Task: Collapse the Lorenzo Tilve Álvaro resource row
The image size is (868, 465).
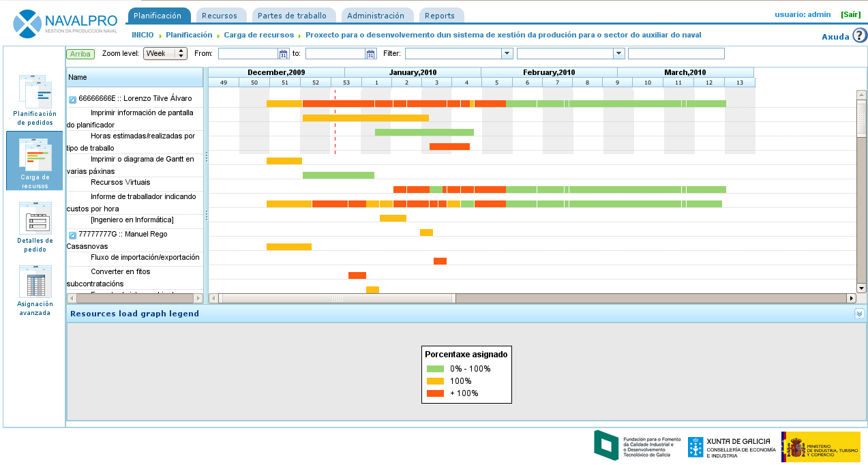Action: [x=72, y=100]
